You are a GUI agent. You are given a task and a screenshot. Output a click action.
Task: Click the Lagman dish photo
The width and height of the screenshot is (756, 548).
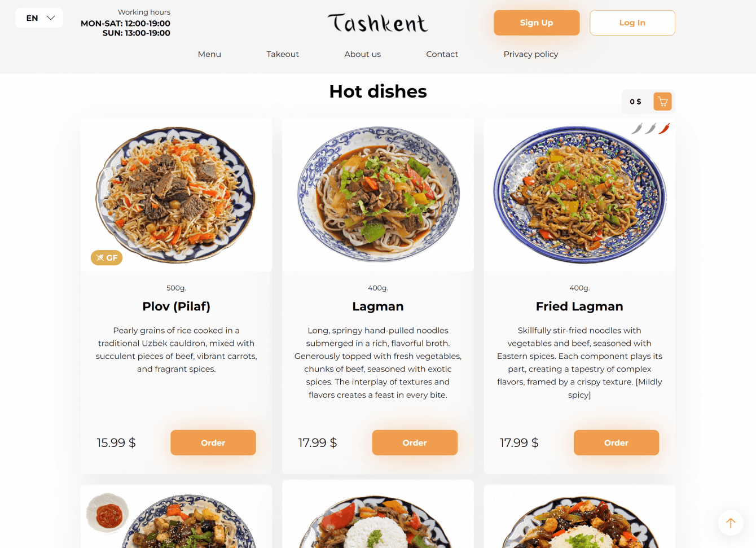click(378, 194)
